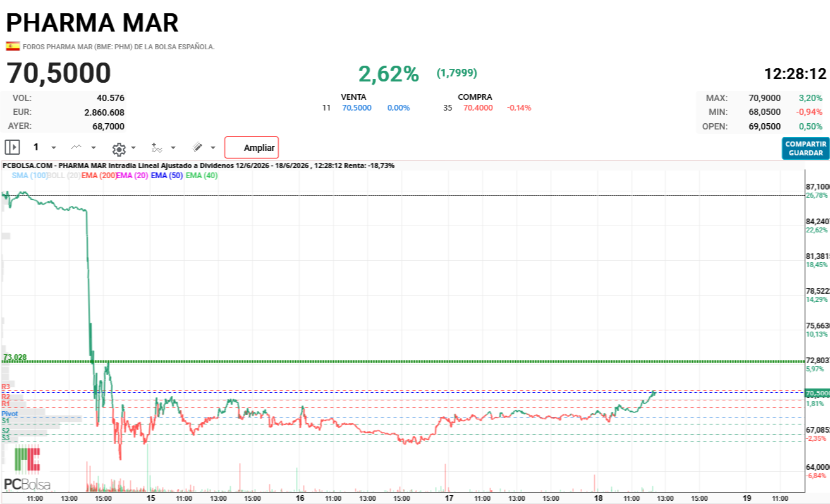Click the MAX value 70,9000
Screen dimensions: 830x504
[765, 98]
